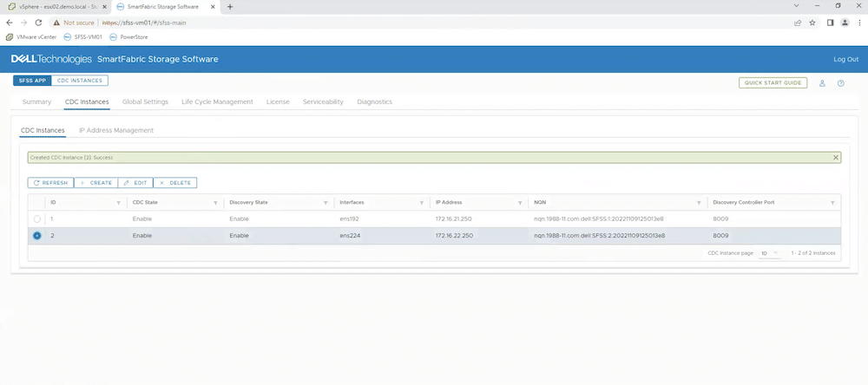Filter the CDC State column
This screenshot has height=385, width=868.
(x=215, y=203)
